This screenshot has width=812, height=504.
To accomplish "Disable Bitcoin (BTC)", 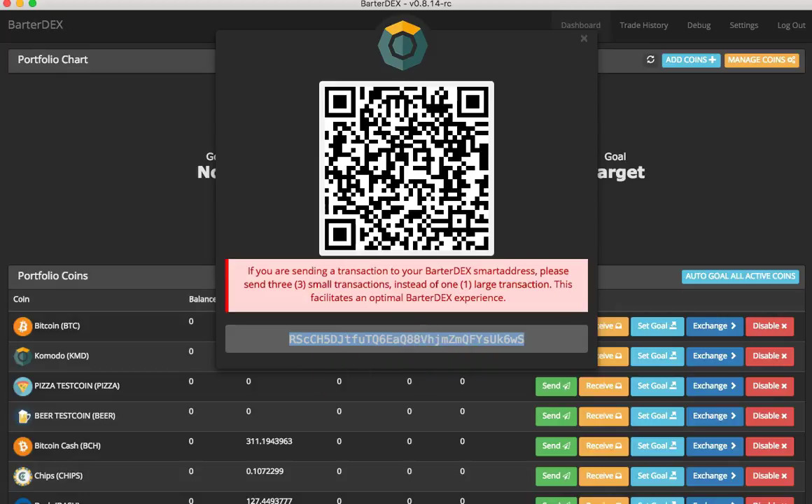I will tap(769, 326).
